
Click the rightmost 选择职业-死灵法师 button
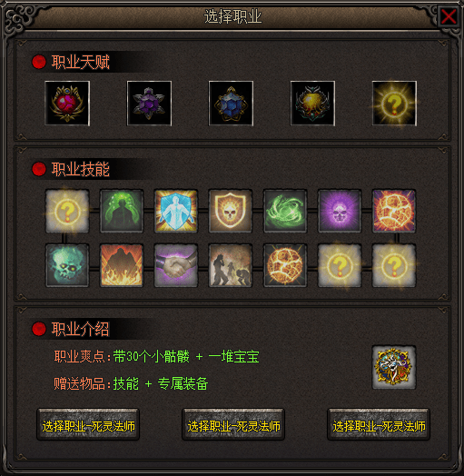pos(379,424)
